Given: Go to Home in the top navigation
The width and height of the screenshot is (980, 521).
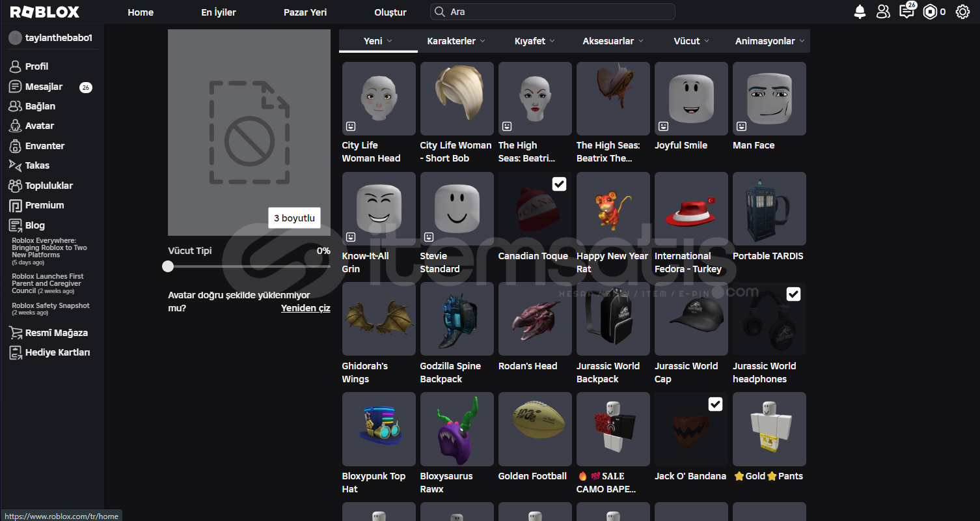Looking at the screenshot, I should click(141, 12).
